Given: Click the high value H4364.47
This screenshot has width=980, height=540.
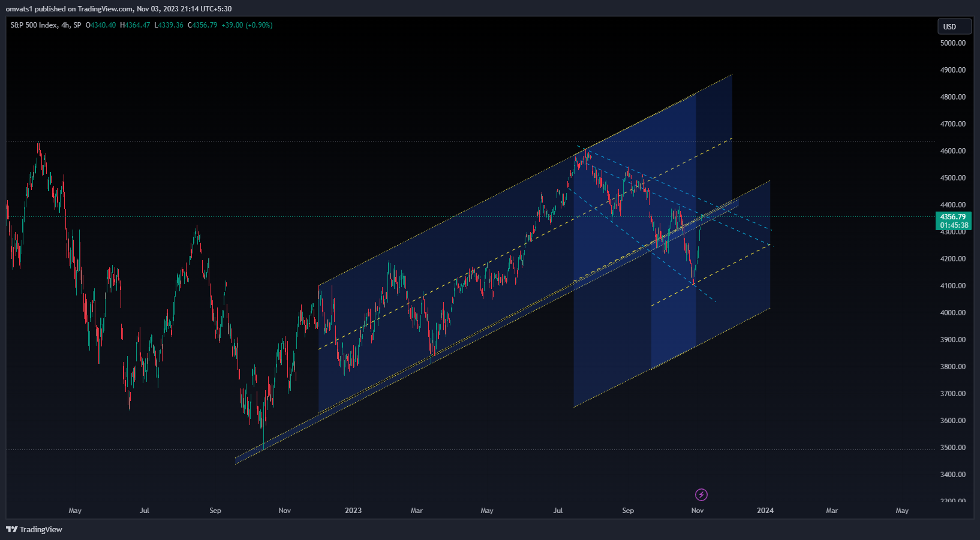Looking at the screenshot, I should [135, 25].
